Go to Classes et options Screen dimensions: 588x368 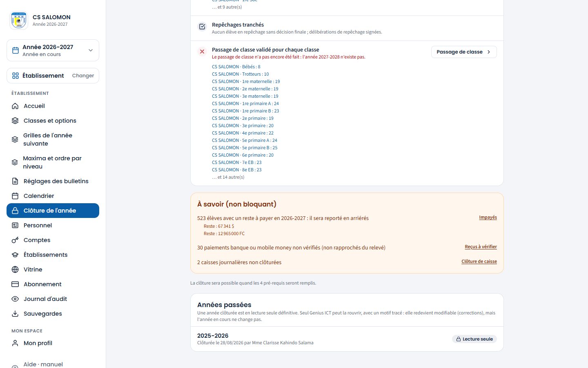pos(53,121)
